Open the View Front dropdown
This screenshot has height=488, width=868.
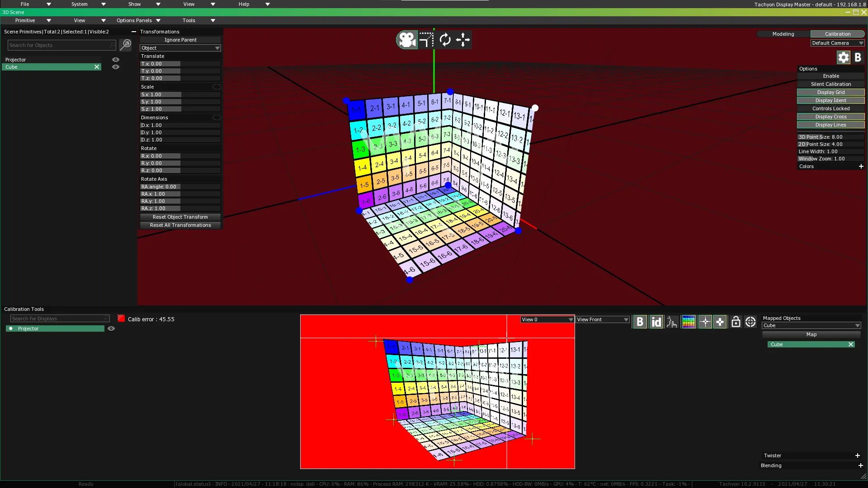tap(602, 319)
